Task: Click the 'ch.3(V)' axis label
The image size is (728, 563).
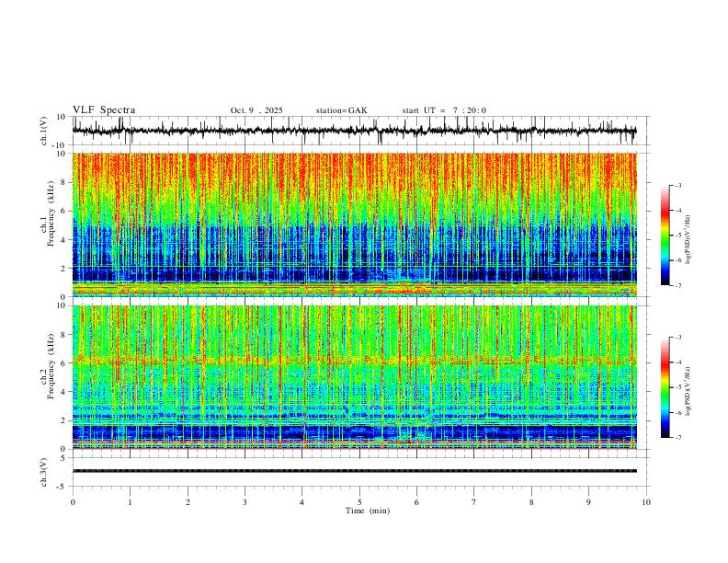Action: click(x=44, y=472)
